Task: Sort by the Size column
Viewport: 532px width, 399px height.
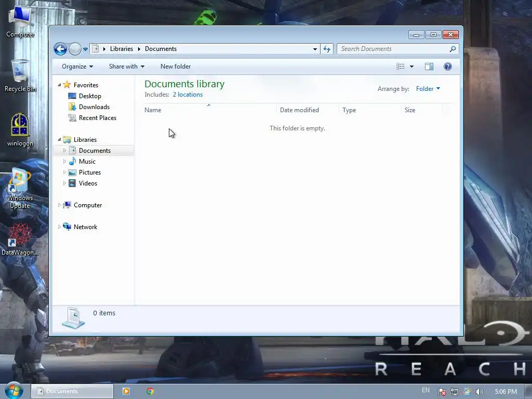Action: click(422, 110)
